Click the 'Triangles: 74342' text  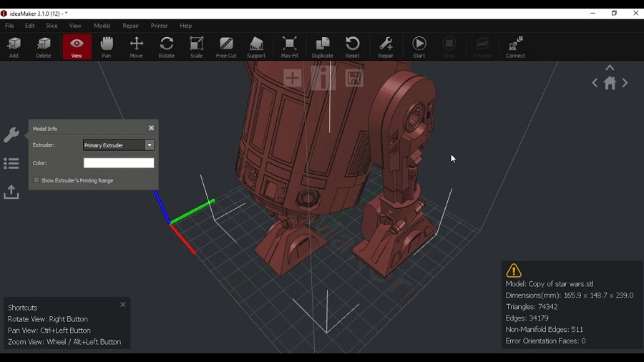point(532,307)
